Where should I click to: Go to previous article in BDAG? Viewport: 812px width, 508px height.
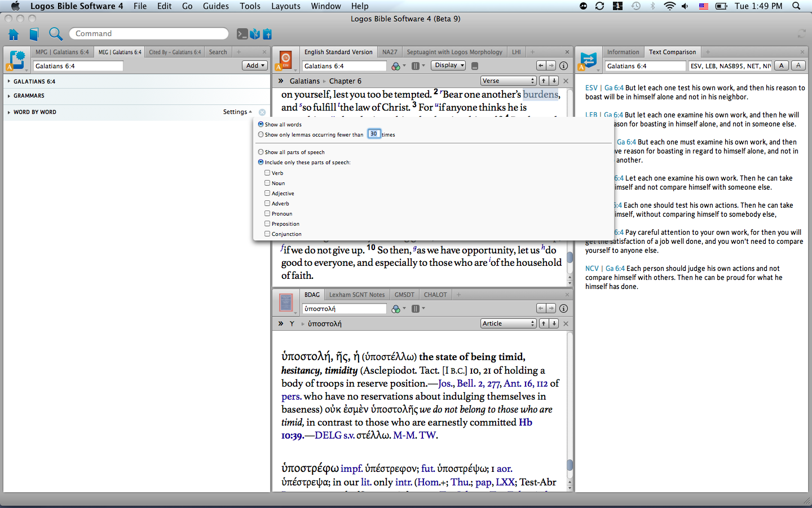tap(544, 323)
